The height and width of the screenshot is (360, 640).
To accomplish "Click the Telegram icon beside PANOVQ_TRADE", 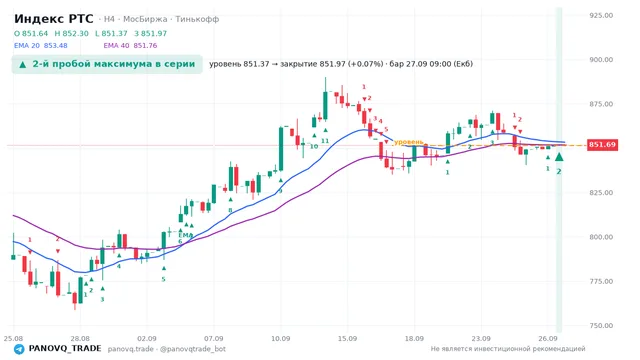I will coord(19,349).
